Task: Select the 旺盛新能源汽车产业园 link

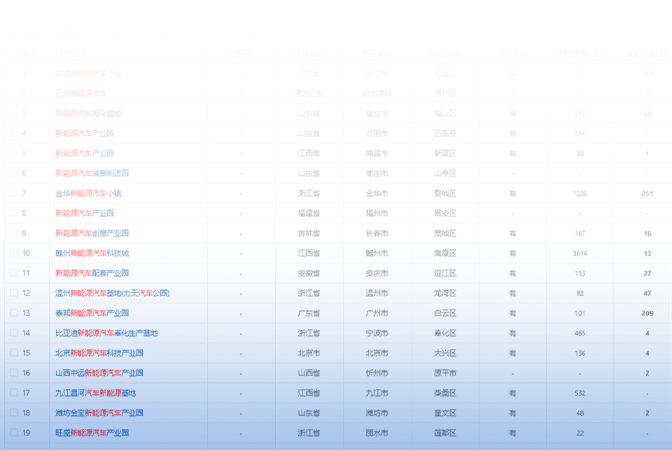Action: (x=92, y=433)
